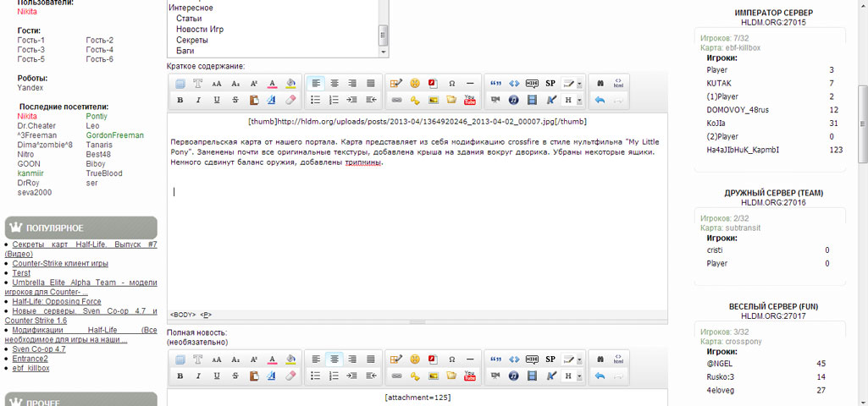868x406 pixels.
Task: Select "Секреты" in category list
Action: [x=192, y=41]
